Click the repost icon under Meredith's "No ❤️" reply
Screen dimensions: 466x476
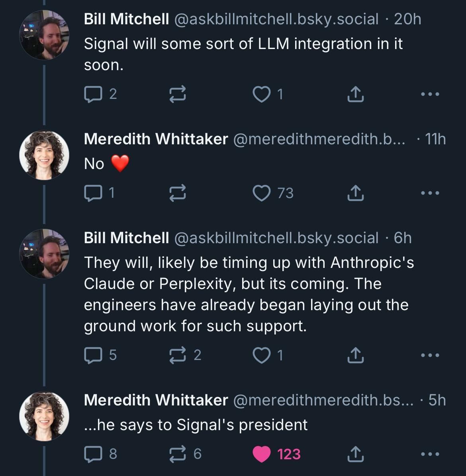coord(177,194)
